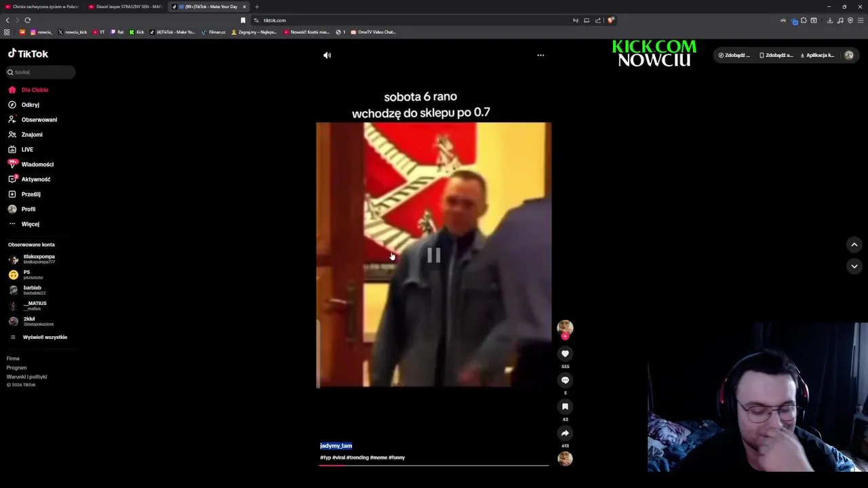Viewport: 868px width, 488px height.
Task: Open the Kick bookmark
Action: (x=137, y=32)
